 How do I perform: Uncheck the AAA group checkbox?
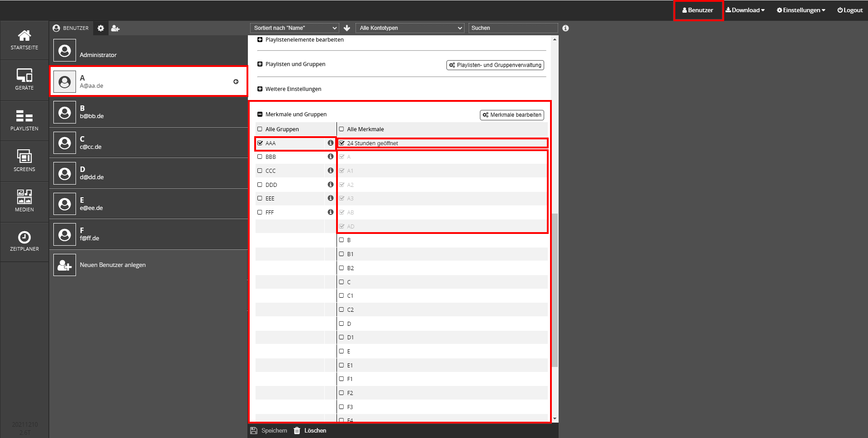coord(260,143)
